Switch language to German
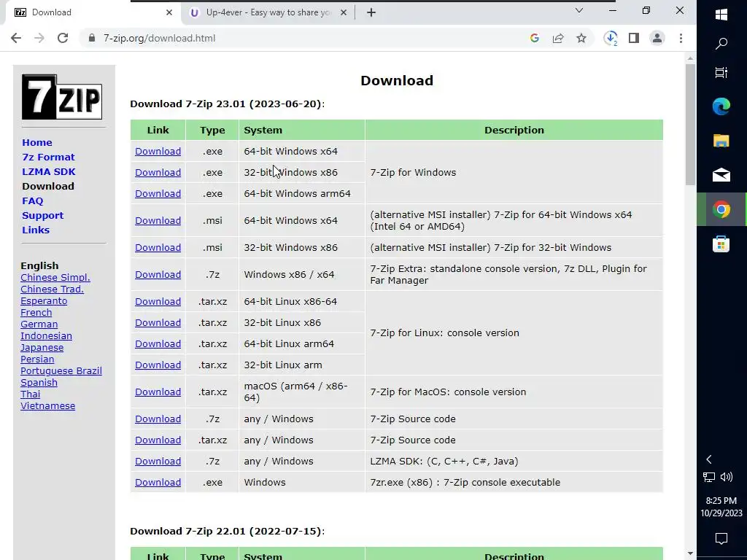 (39, 324)
